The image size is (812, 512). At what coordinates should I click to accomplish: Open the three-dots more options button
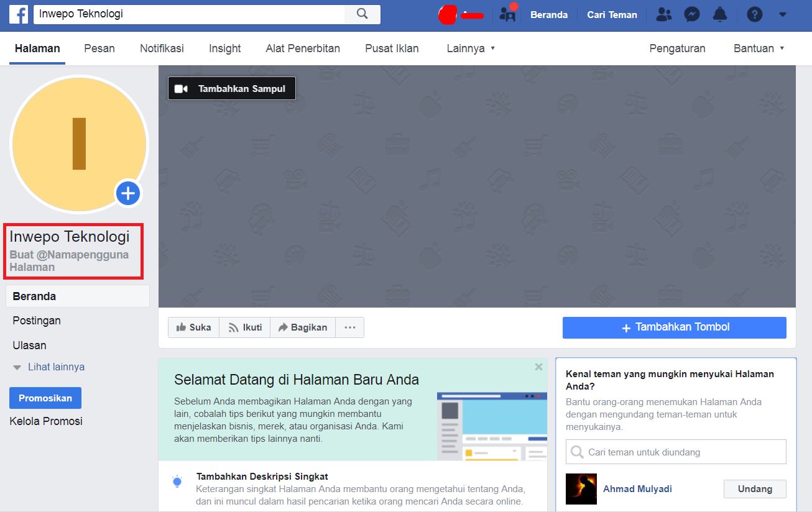pos(350,327)
